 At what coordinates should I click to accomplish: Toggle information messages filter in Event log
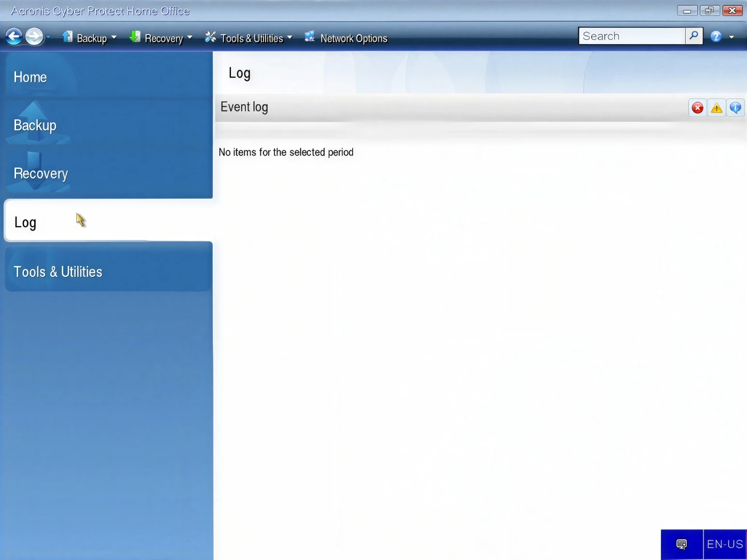736,108
